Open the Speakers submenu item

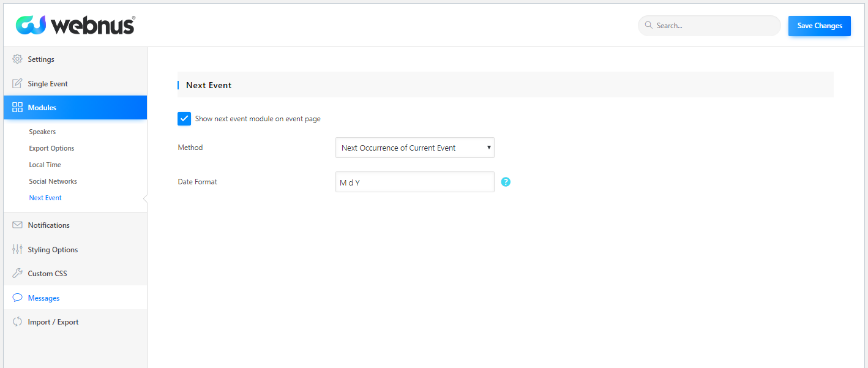(42, 132)
